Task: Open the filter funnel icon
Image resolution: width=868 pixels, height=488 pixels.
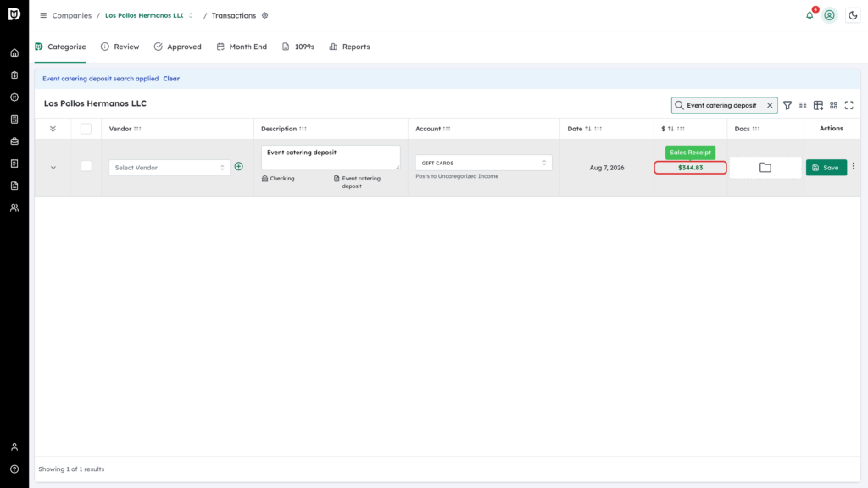Action: [787, 105]
